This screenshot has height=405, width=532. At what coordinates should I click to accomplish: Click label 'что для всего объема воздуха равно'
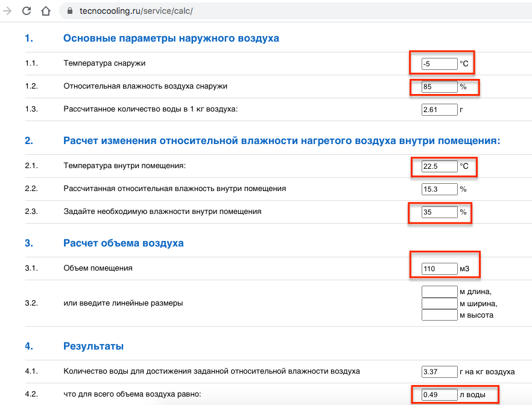[x=132, y=394]
